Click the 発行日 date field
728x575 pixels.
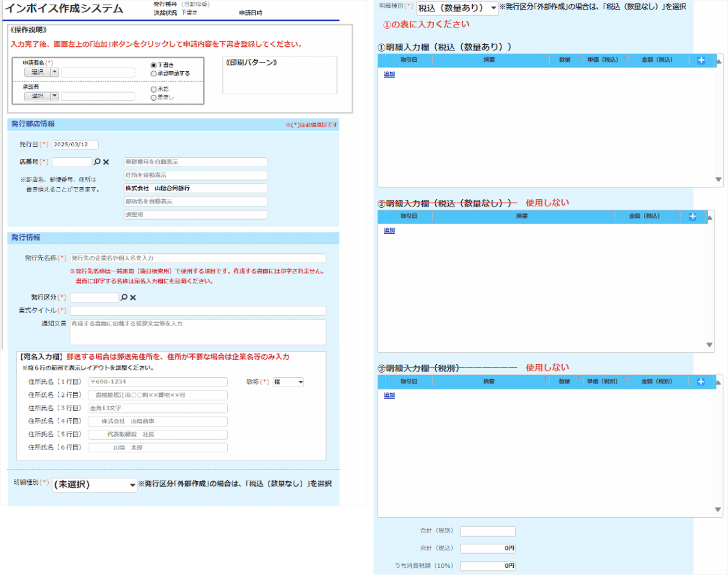(75, 145)
